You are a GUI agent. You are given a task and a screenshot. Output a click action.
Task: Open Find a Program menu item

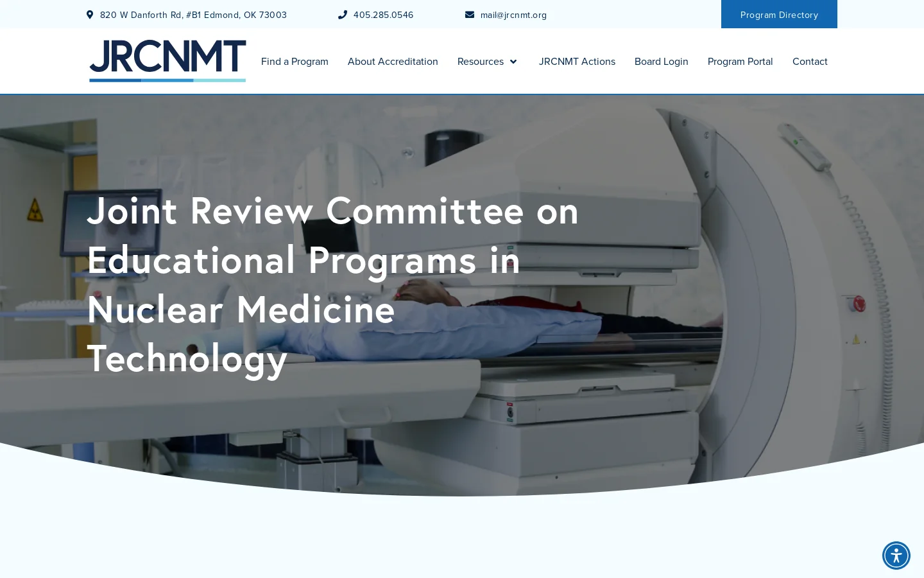point(295,62)
